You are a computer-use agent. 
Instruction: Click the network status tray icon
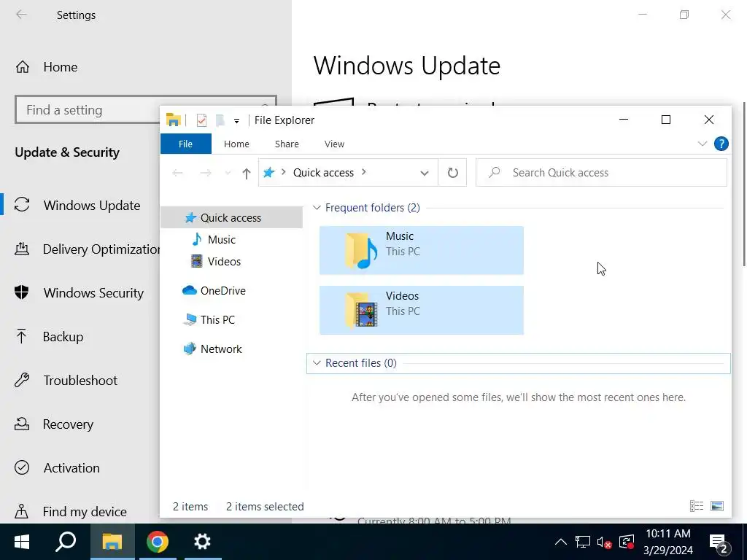[582, 542]
